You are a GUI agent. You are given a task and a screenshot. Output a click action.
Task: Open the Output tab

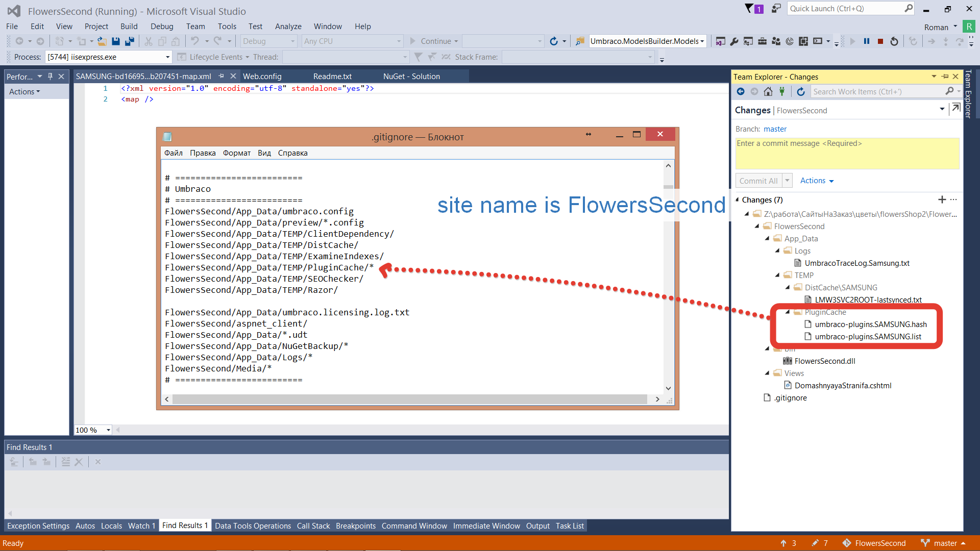point(538,526)
